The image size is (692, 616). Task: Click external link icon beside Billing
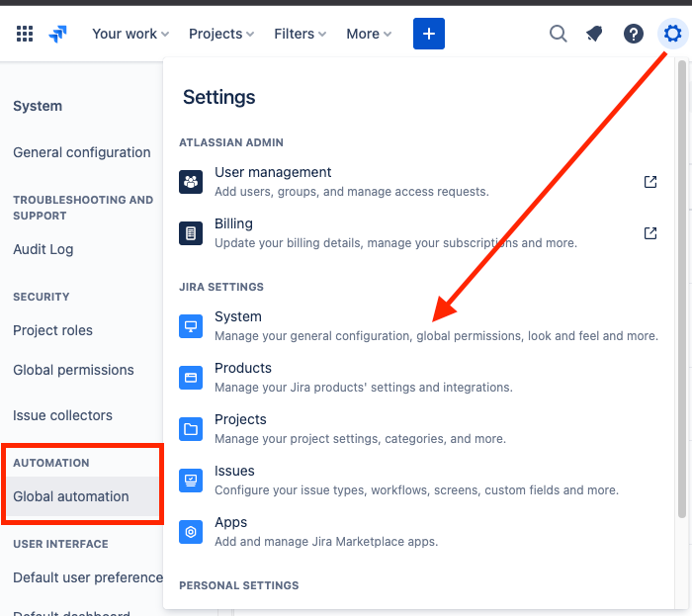coord(650,233)
